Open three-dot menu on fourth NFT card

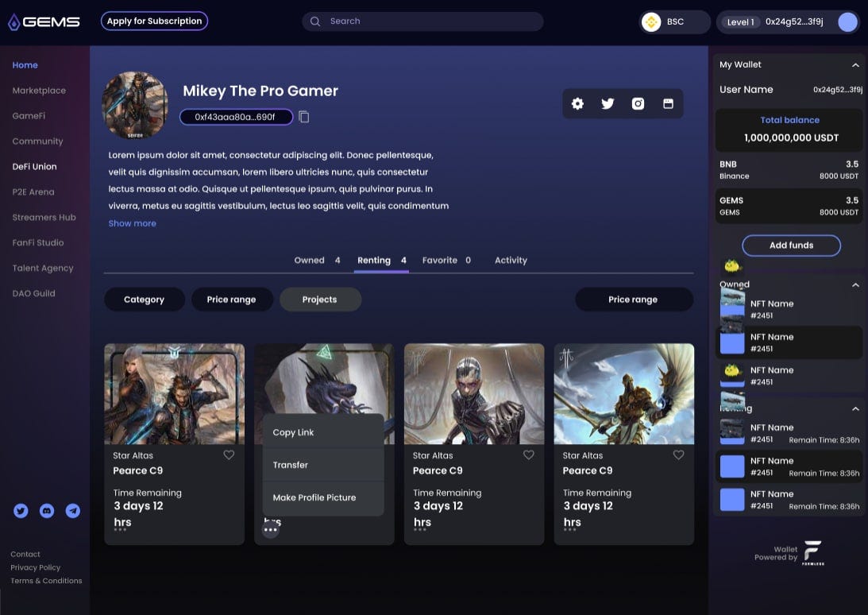[x=569, y=530]
